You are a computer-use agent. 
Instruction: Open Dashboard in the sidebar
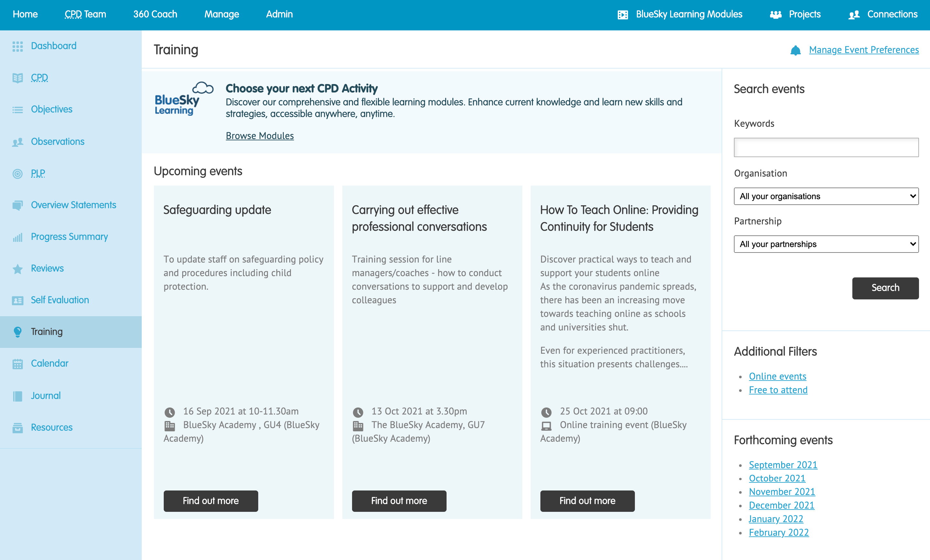[54, 46]
